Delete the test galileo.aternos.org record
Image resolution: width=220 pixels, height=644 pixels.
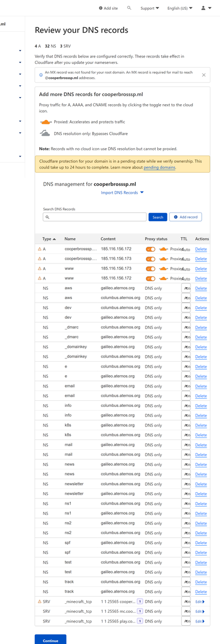pos(201,572)
